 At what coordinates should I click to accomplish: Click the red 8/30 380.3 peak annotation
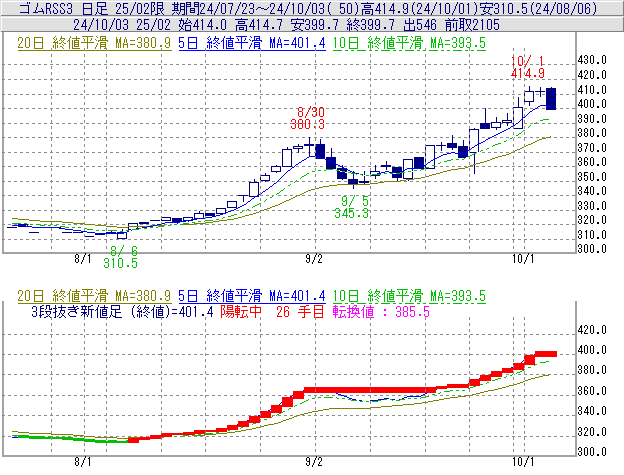[307, 118]
